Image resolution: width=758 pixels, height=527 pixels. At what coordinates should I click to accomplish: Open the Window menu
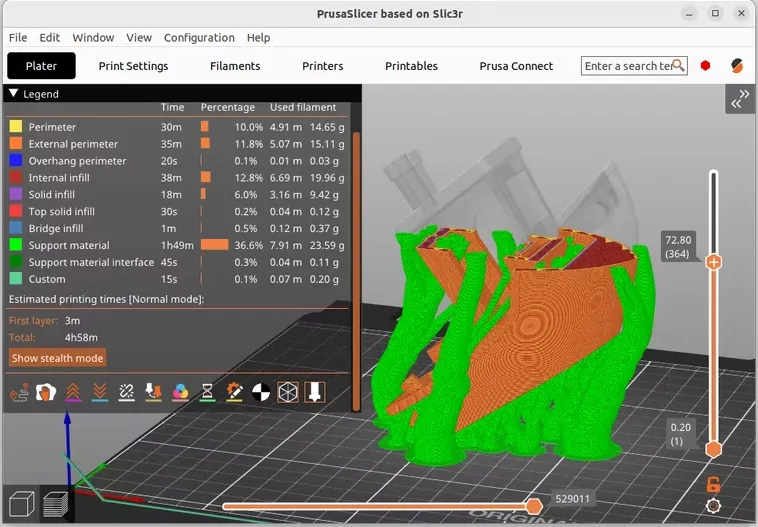click(93, 38)
